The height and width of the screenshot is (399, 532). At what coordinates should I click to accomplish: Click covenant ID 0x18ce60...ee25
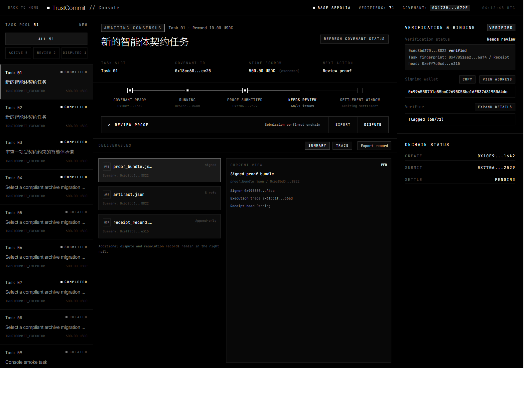tap(193, 71)
